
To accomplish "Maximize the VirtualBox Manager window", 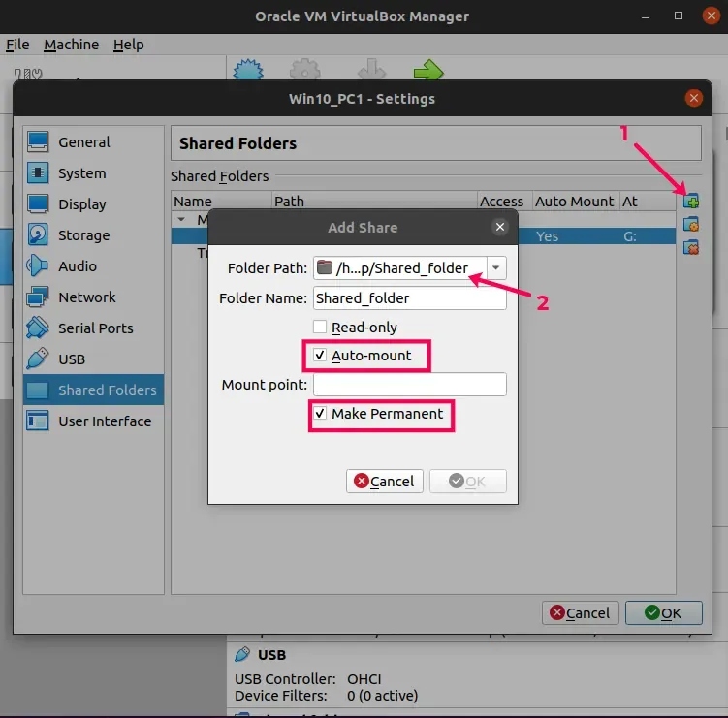I will click(x=679, y=16).
